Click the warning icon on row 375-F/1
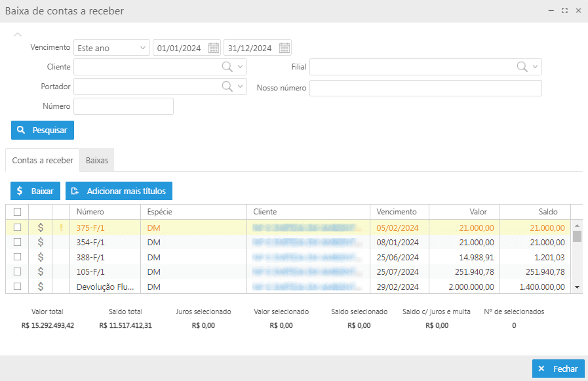The height and width of the screenshot is (381, 588). pos(61,228)
